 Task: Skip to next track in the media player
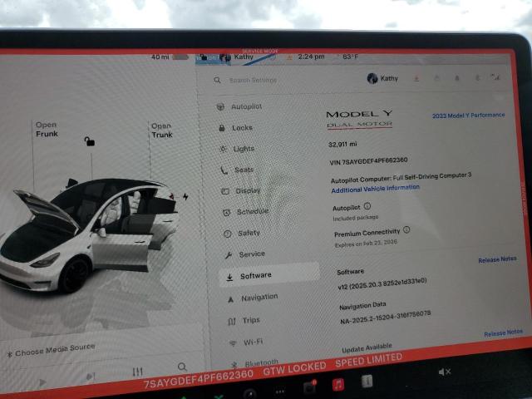(x=91, y=377)
